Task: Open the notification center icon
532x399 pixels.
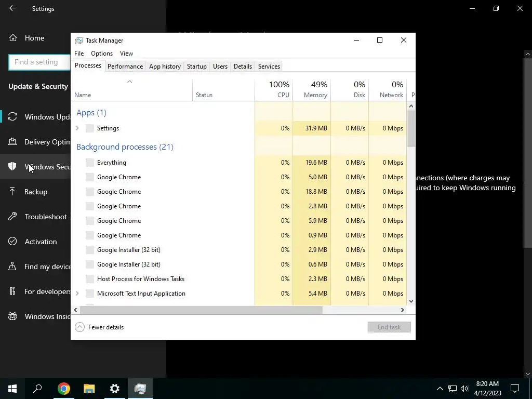Action: coord(515,389)
